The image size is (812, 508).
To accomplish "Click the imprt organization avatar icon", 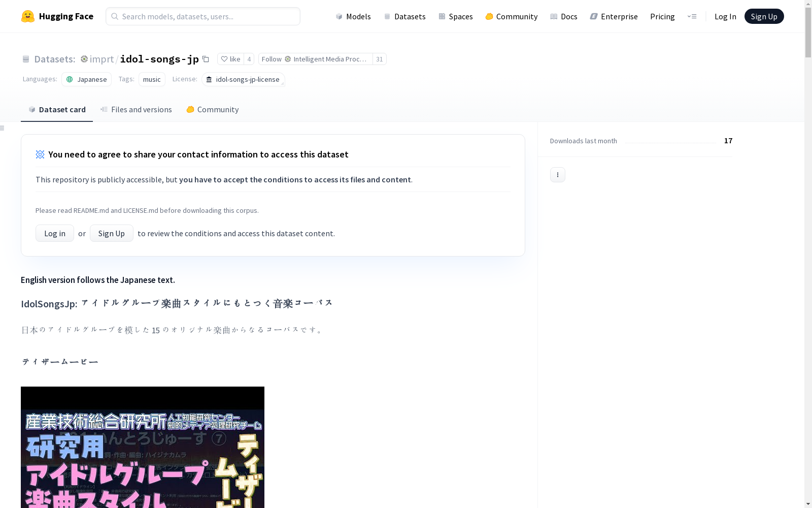I will [84, 59].
